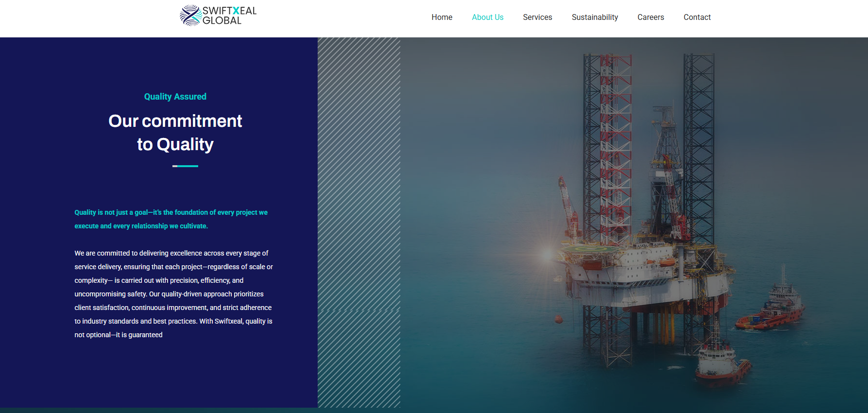Open the Careers page link

click(x=650, y=17)
